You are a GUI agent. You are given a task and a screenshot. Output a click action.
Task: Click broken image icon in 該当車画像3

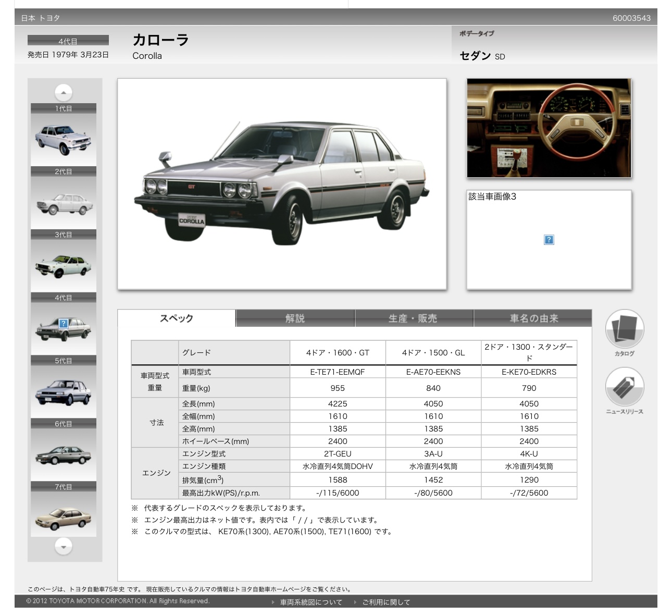pyautogui.click(x=549, y=240)
